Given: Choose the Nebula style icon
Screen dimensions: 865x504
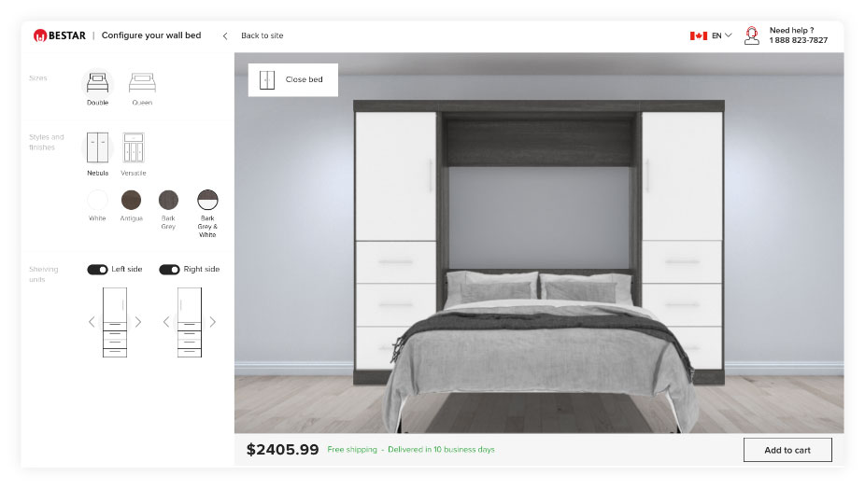Looking at the screenshot, I should 98,147.
